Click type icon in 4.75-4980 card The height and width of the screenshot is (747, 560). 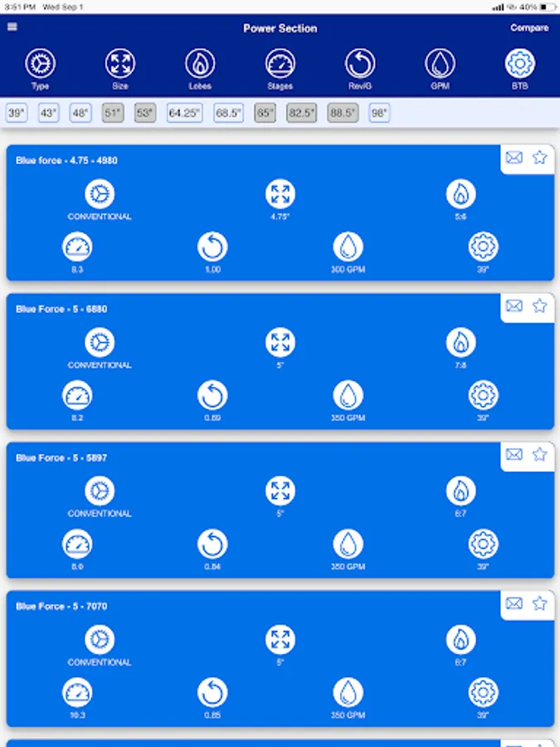pos(100,194)
